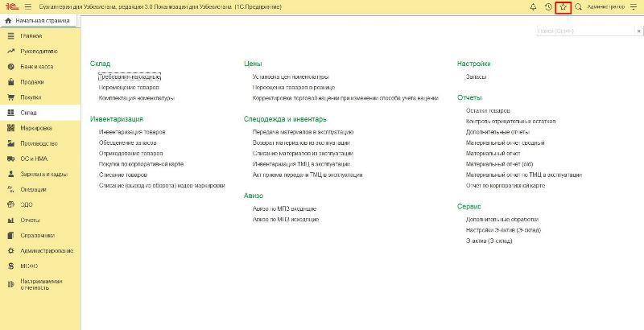Screen dimensions: 644x330
Task: Click the 1C logo icon
Action: pyautogui.click(x=10, y=6)
